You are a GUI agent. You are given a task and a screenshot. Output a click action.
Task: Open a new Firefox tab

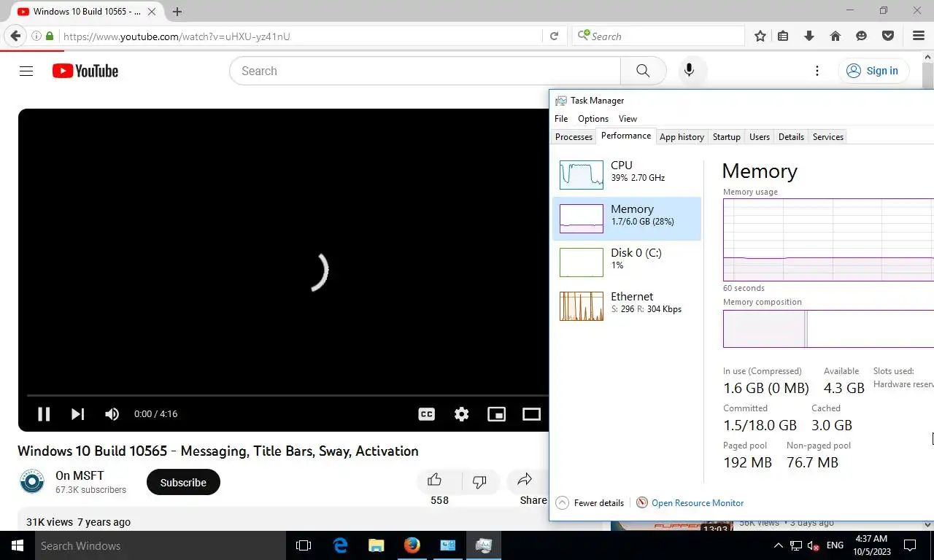(x=177, y=12)
